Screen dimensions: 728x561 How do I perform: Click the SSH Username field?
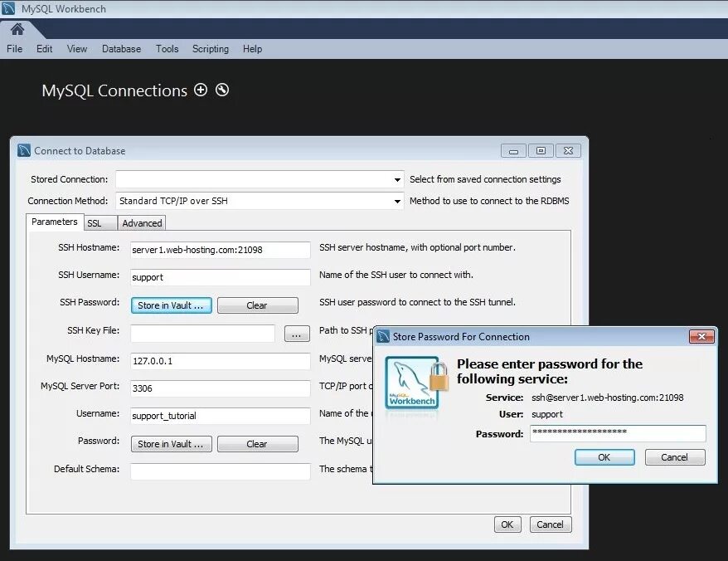(x=220, y=277)
